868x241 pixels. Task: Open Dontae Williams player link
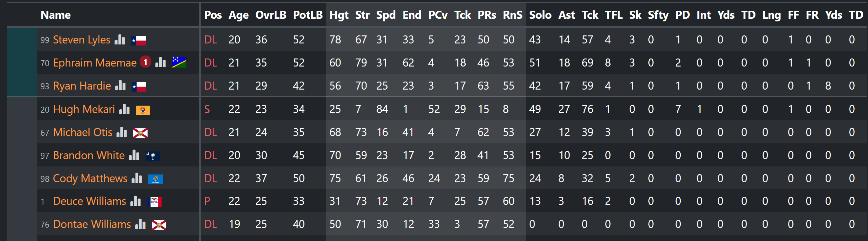coord(92,224)
